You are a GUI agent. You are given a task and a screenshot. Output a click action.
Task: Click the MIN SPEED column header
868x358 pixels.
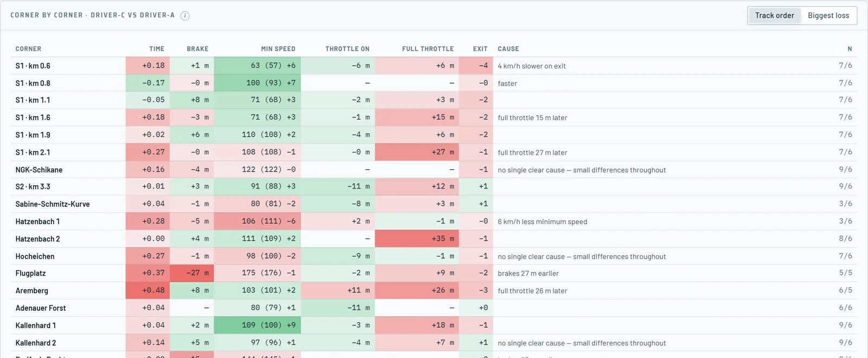278,49
